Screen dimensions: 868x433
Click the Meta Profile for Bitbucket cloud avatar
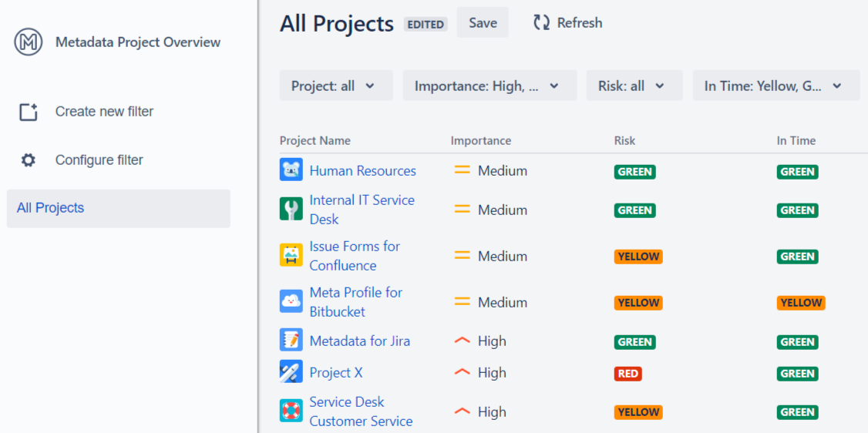(291, 301)
